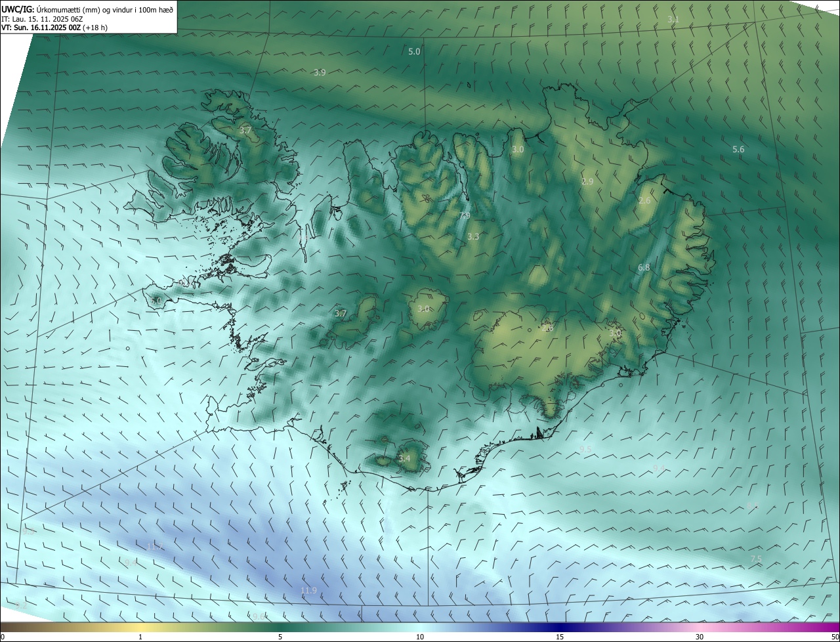Screen dimensions: 840x642
Task: Click the 7.5 value in the southeast sea
Action: pos(756,559)
